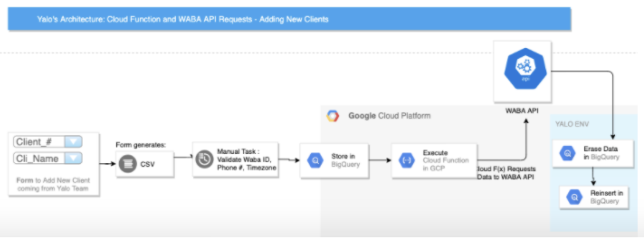Click the 'coming from Yalo Team' text
Image resolution: width=644 pixels, height=241 pixels.
tap(53, 189)
